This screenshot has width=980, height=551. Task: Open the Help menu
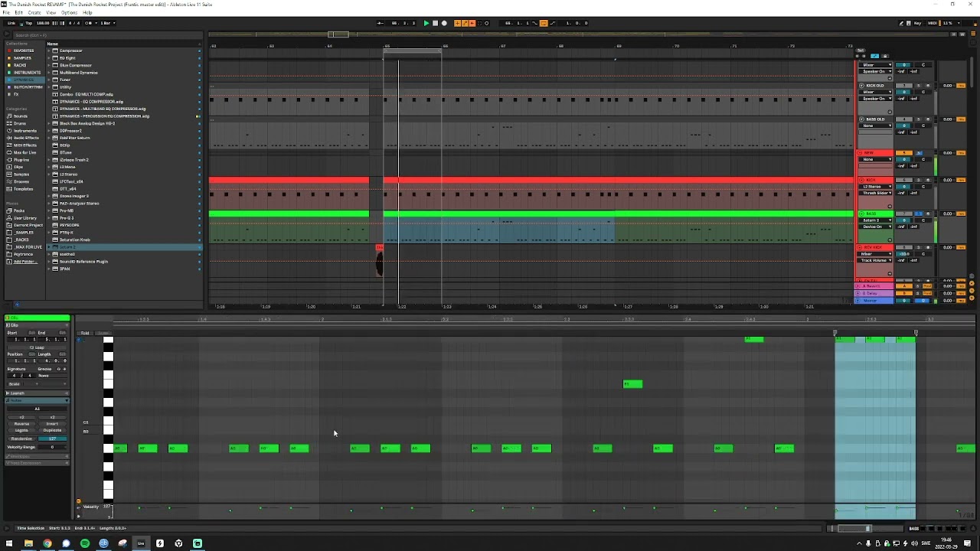tap(87, 13)
